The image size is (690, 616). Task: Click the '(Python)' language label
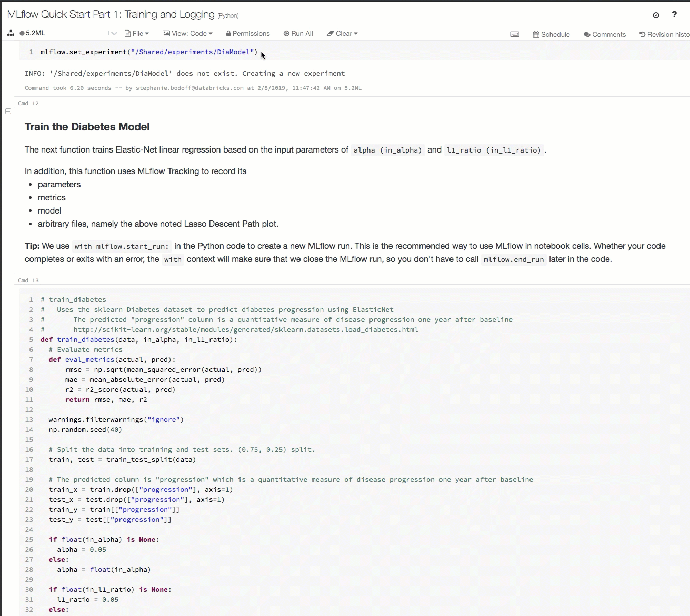click(x=228, y=16)
